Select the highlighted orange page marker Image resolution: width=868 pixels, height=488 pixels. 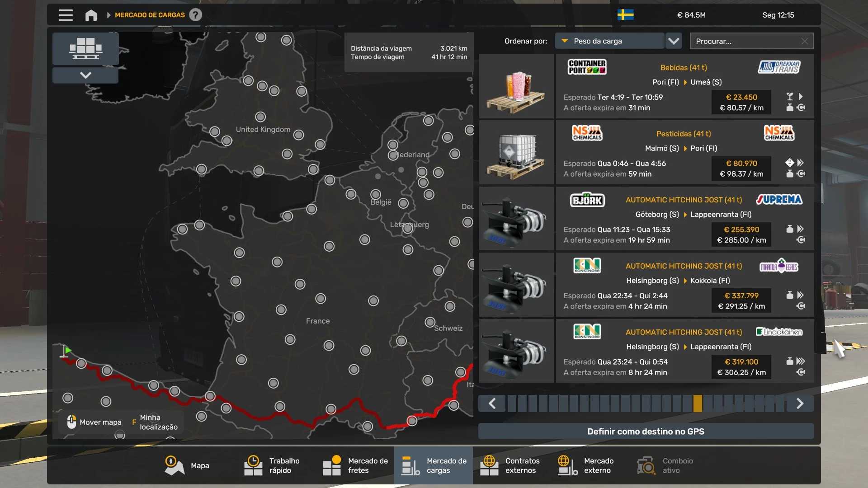pos(698,404)
